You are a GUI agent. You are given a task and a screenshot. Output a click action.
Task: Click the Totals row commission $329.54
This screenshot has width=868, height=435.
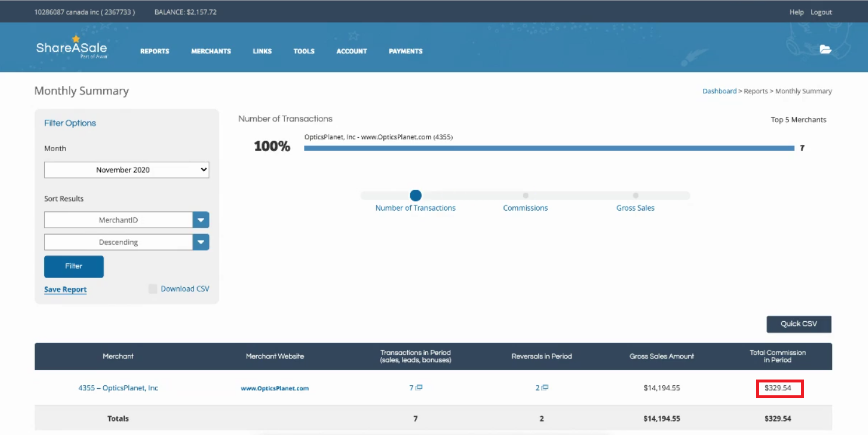(778, 419)
